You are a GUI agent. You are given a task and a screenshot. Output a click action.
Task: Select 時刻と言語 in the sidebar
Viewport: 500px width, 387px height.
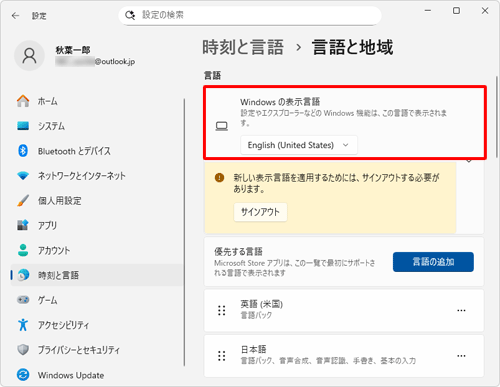pos(97,275)
